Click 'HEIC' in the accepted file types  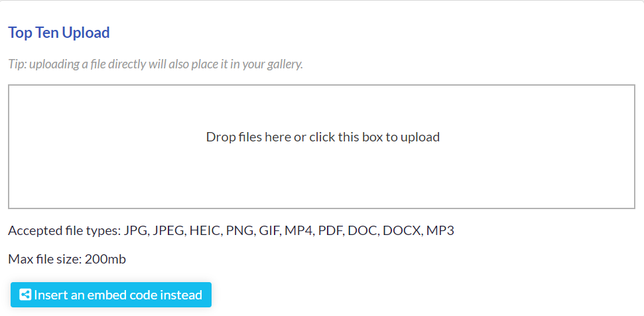click(x=204, y=231)
